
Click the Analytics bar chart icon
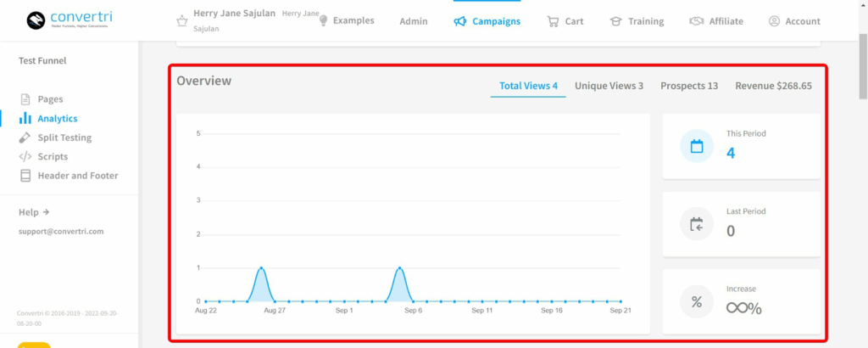pyautogui.click(x=25, y=119)
